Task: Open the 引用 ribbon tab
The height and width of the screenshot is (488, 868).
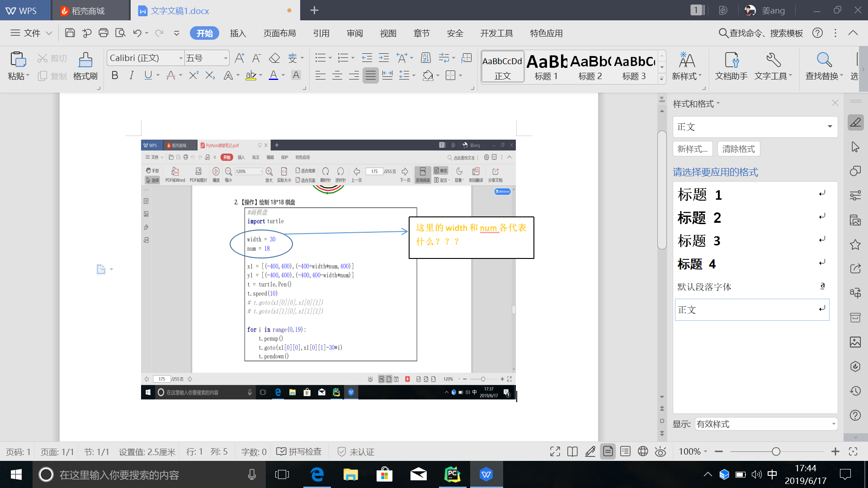Action: click(x=321, y=33)
